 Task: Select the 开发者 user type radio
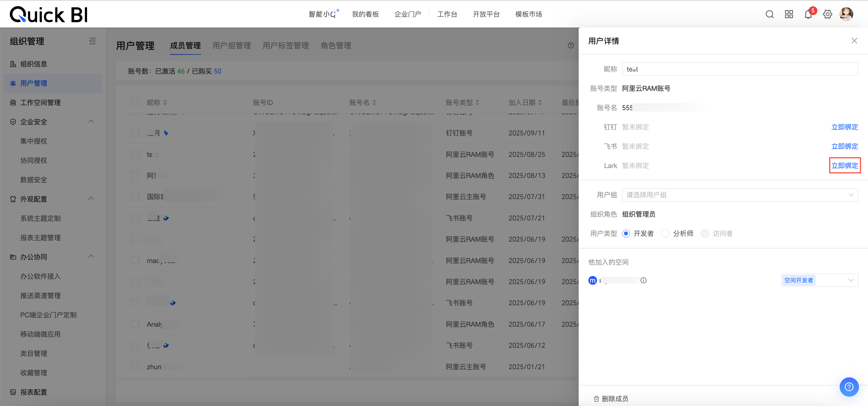pos(626,233)
